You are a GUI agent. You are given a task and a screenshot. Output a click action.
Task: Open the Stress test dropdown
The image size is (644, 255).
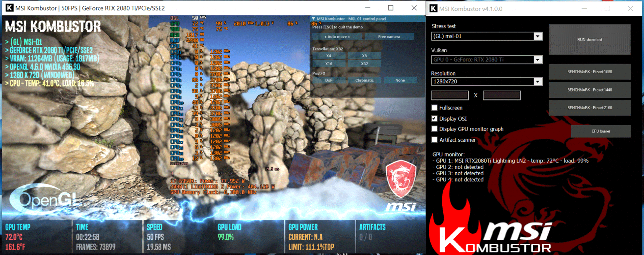[538, 36]
